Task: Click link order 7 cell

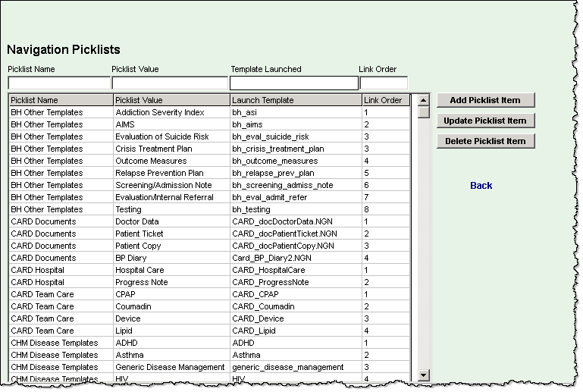Action: click(x=386, y=197)
